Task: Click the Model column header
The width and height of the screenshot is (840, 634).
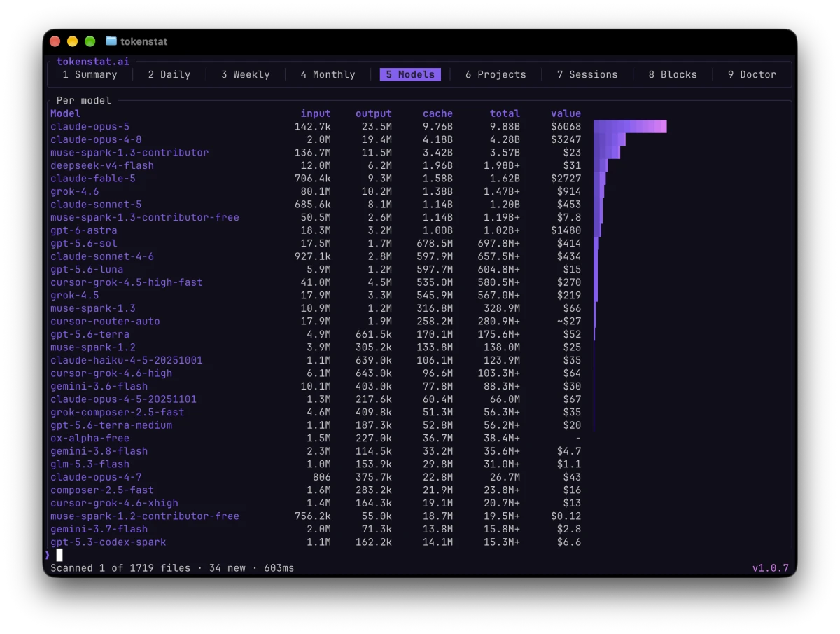Action: point(65,113)
